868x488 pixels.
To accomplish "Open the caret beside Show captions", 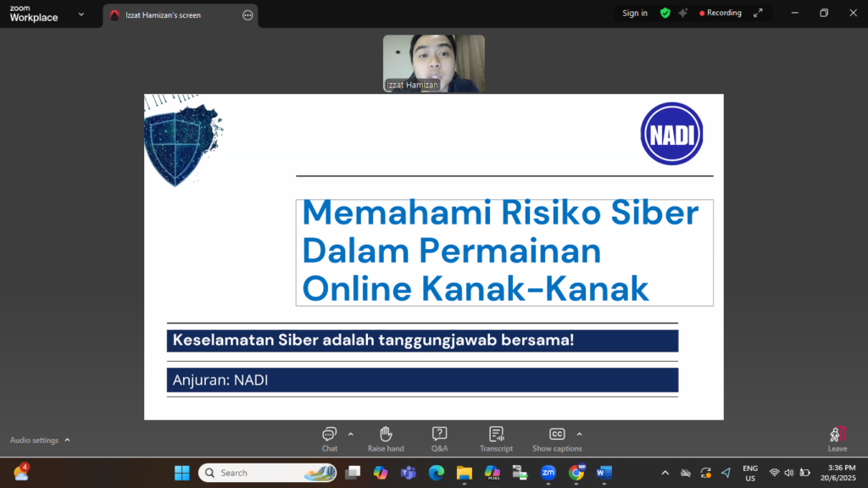I will pos(580,433).
